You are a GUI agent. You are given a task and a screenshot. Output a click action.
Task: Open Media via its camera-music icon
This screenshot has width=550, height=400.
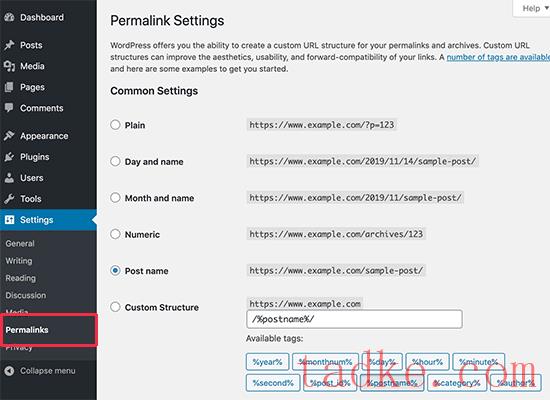(9, 66)
